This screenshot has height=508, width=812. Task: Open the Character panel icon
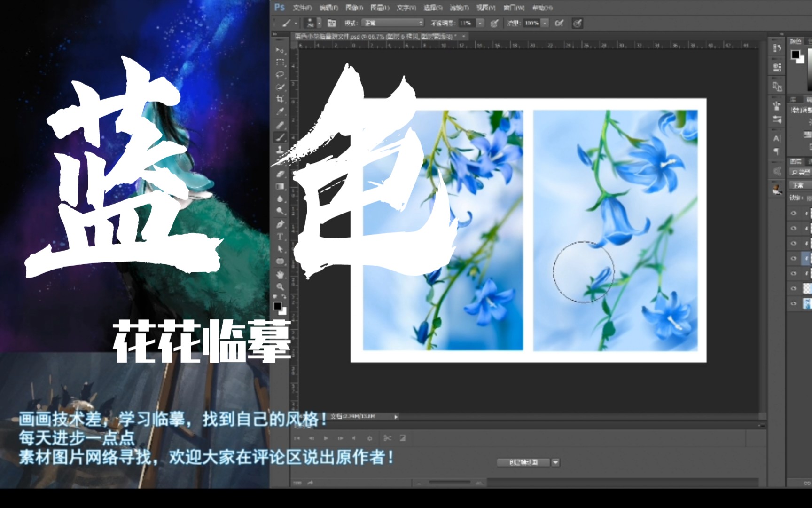pyautogui.click(x=776, y=138)
